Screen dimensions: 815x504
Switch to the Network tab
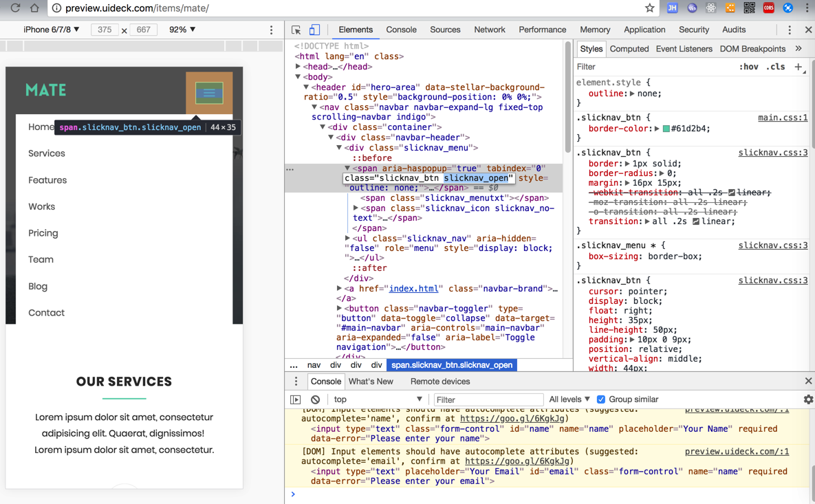pyautogui.click(x=489, y=30)
